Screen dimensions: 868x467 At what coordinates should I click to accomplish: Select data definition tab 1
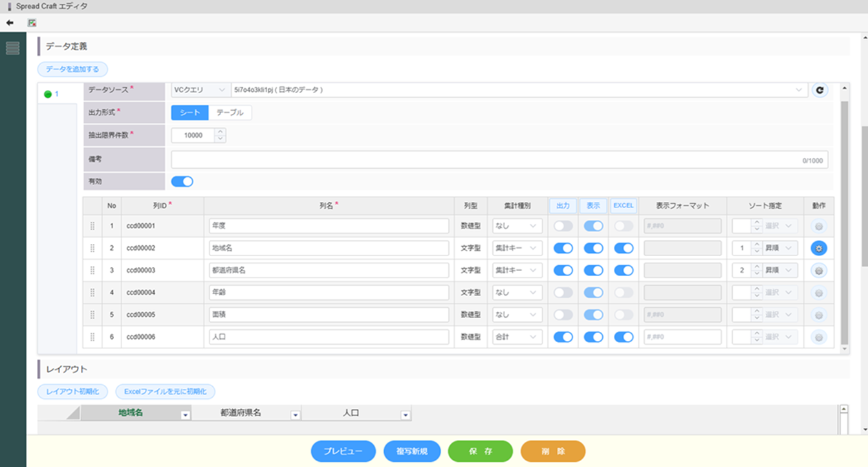pos(52,94)
